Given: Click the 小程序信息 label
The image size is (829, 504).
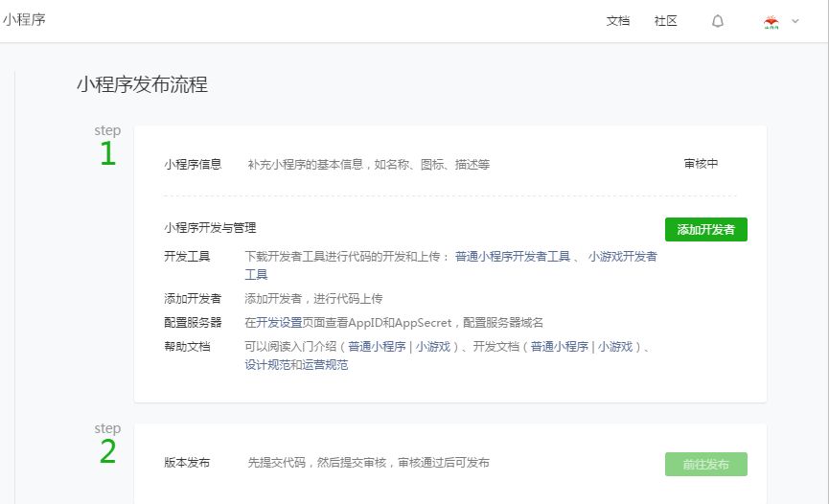Looking at the screenshot, I should click(193, 165).
